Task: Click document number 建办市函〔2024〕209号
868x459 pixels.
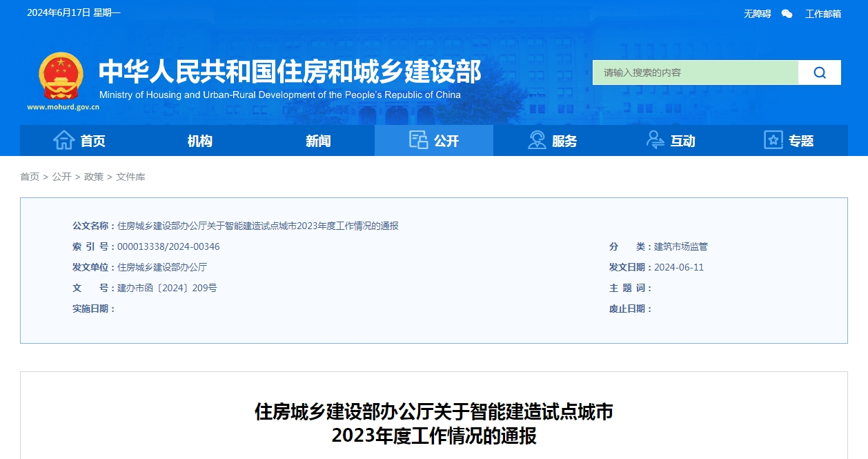Action: tap(167, 288)
